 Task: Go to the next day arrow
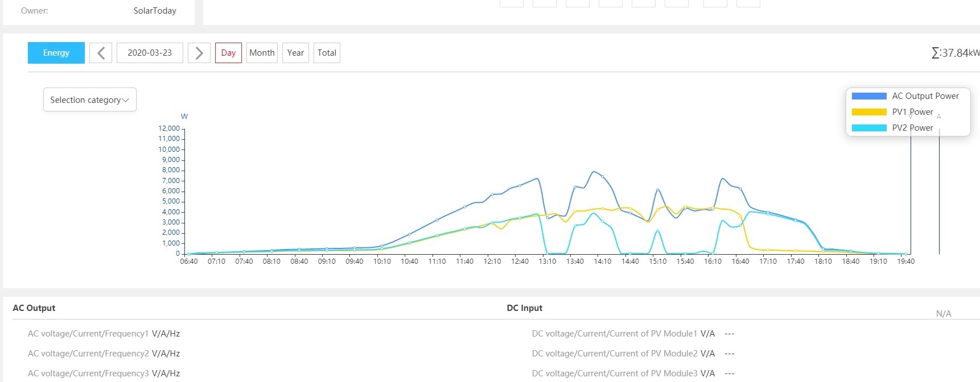(199, 53)
